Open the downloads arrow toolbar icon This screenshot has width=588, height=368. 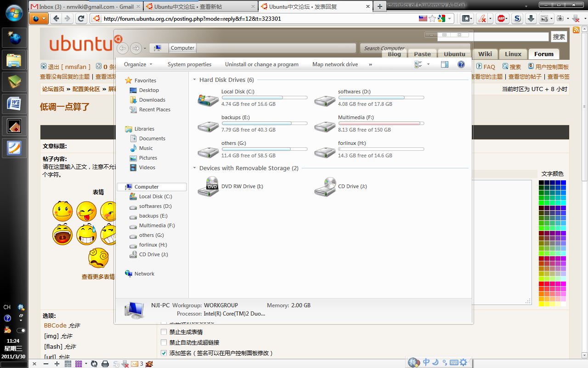pyautogui.click(x=531, y=18)
